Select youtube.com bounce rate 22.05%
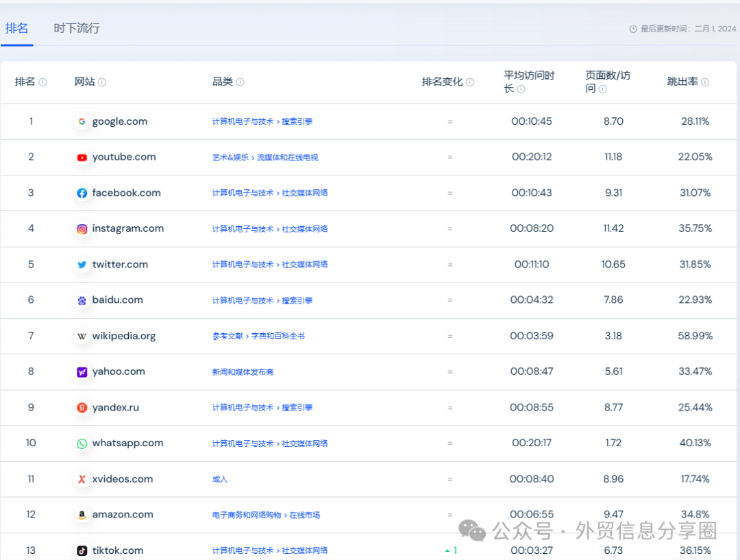The image size is (740, 560). [x=695, y=157]
